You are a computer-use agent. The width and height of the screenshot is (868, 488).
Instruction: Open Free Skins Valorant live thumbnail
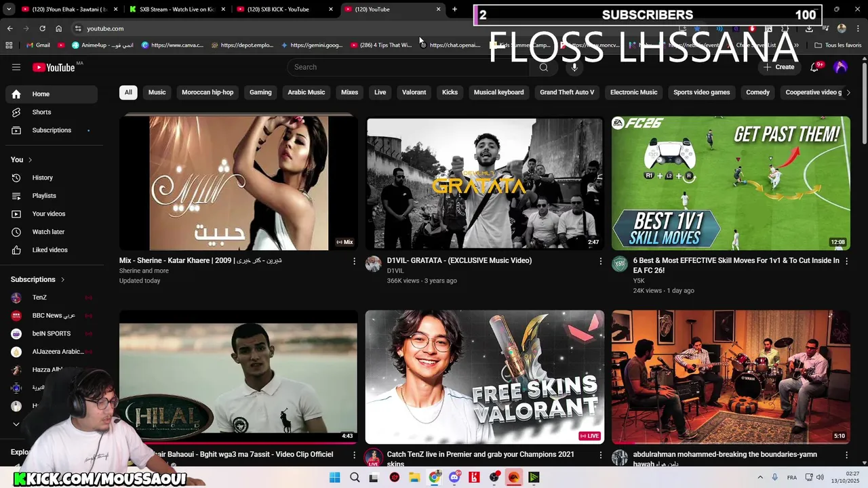tap(484, 377)
